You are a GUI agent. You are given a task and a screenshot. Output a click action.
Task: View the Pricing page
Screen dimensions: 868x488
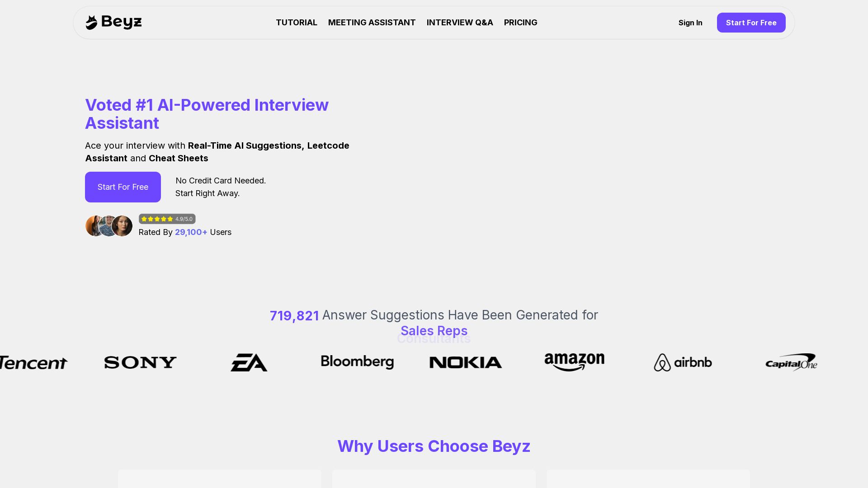pos(520,23)
